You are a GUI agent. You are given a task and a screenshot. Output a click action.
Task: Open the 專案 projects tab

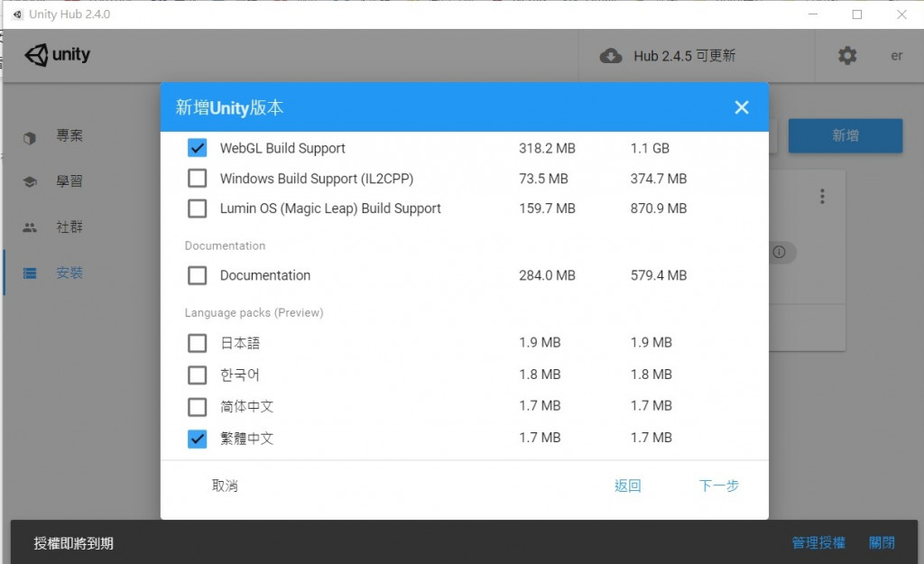pyautogui.click(x=69, y=135)
